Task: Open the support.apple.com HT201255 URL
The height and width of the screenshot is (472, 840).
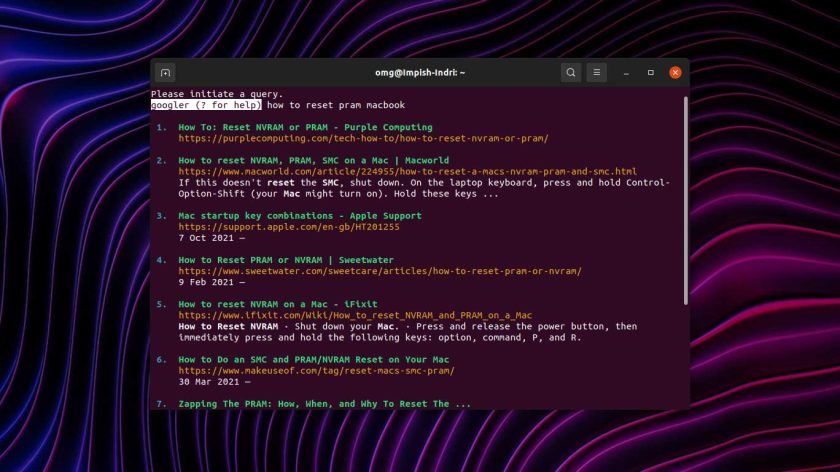Action: coord(289,227)
